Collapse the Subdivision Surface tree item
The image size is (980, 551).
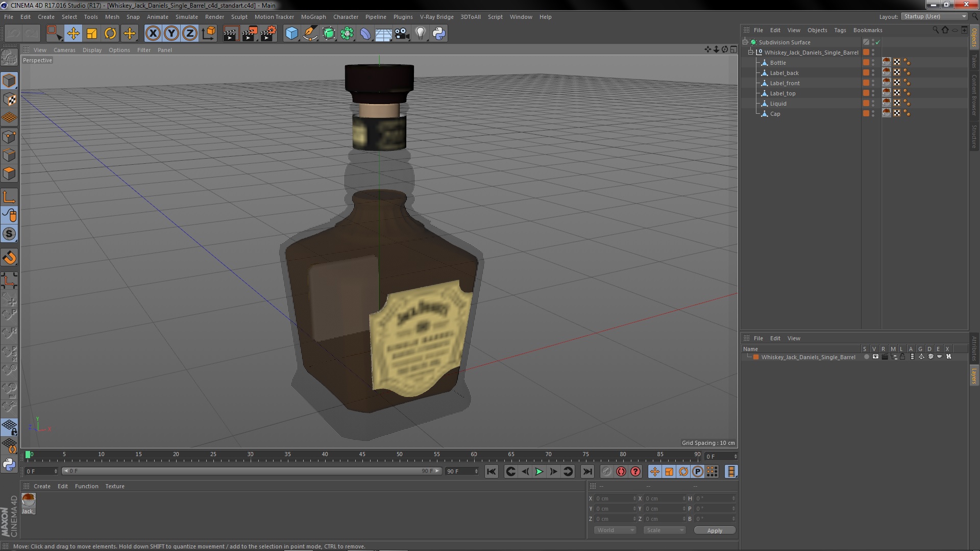pos(745,42)
